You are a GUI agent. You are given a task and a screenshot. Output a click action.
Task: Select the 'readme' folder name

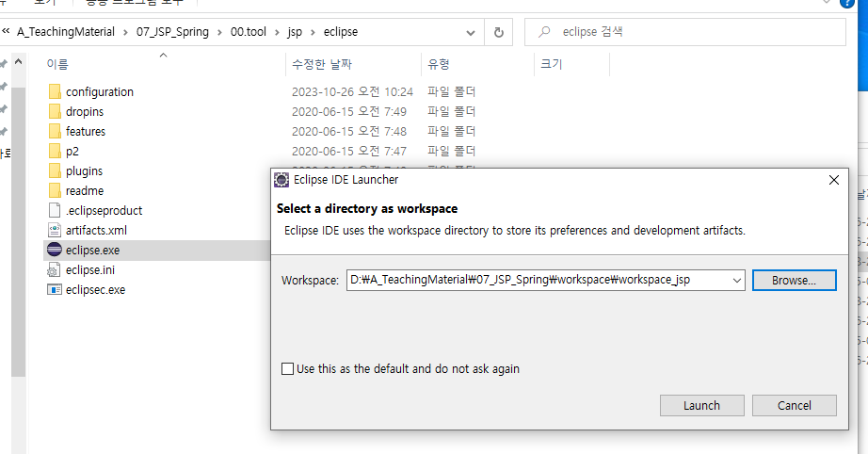coord(85,191)
